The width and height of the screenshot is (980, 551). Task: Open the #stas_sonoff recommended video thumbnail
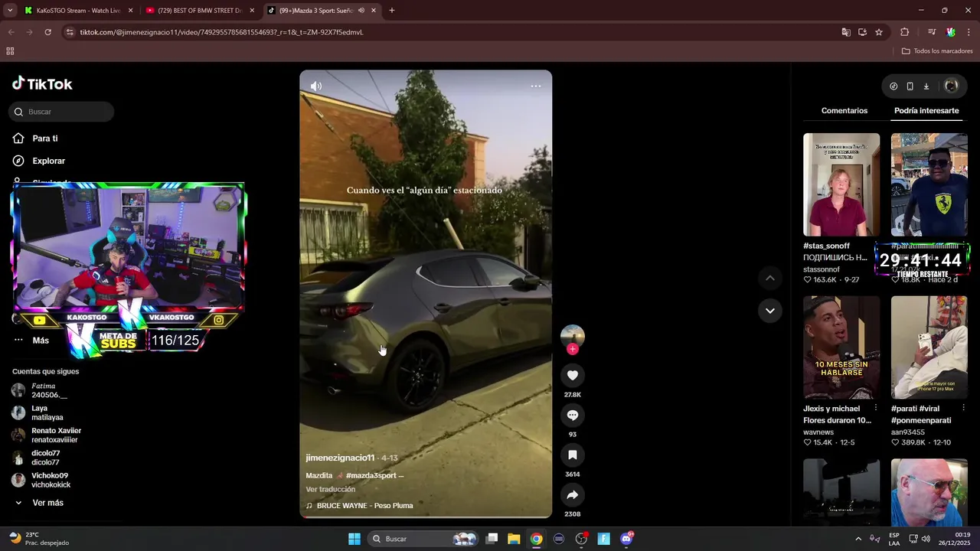(841, 184)
